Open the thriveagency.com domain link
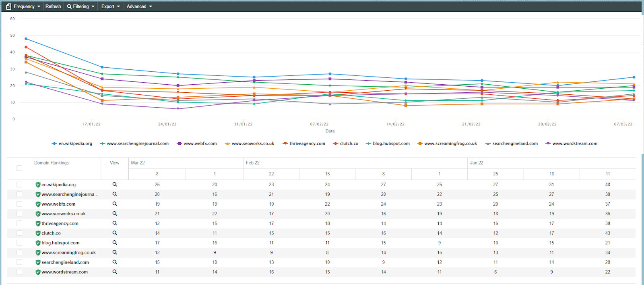 [x=60, y=223]
